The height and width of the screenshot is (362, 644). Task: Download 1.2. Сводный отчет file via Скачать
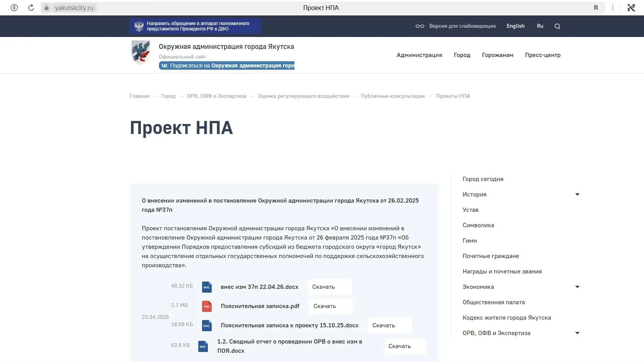pyautogui.click(x=405, y=346)
